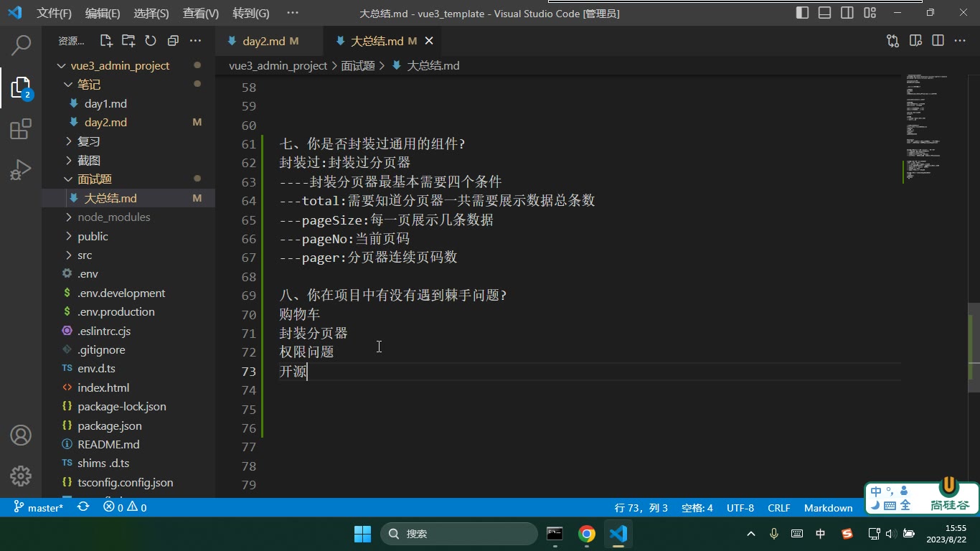Open changes compare icon in editor toolbar
Viewport: 980px width, 551px height.
coord(892,41)
